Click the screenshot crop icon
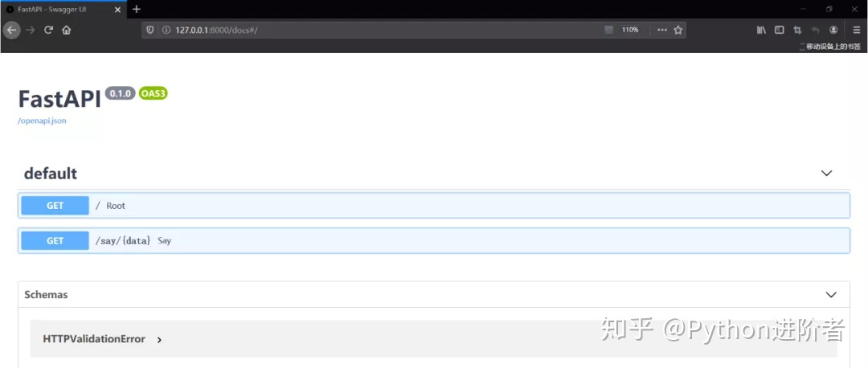Viewport: 868px width, 368px height. pos(798,30)
